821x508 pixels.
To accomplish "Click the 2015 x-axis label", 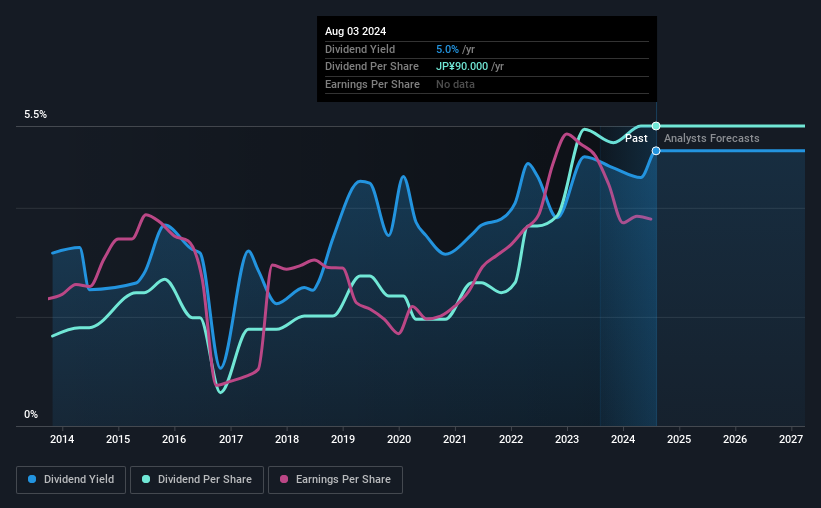I will click(118, 439).
